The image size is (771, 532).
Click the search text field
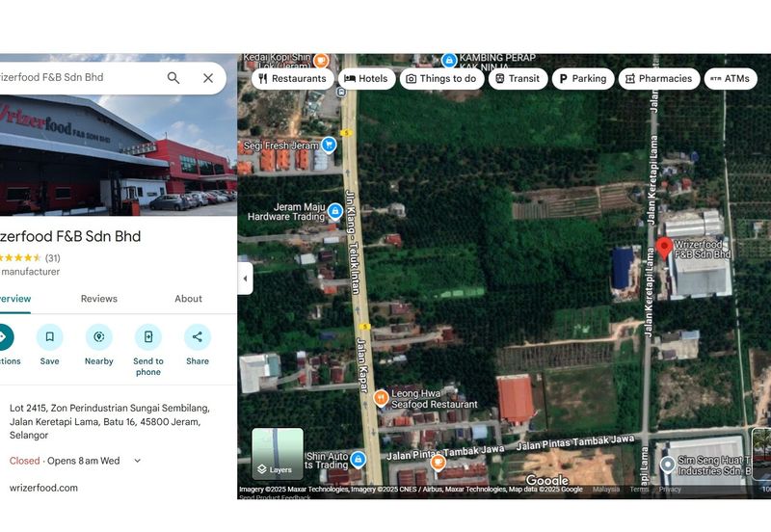pos(77,78)
